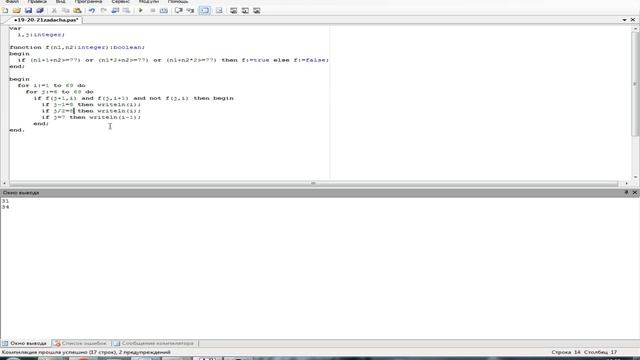Click the Step Into debug icon
640x360 pixels.
pyautogui.click(x=190, y=11)
